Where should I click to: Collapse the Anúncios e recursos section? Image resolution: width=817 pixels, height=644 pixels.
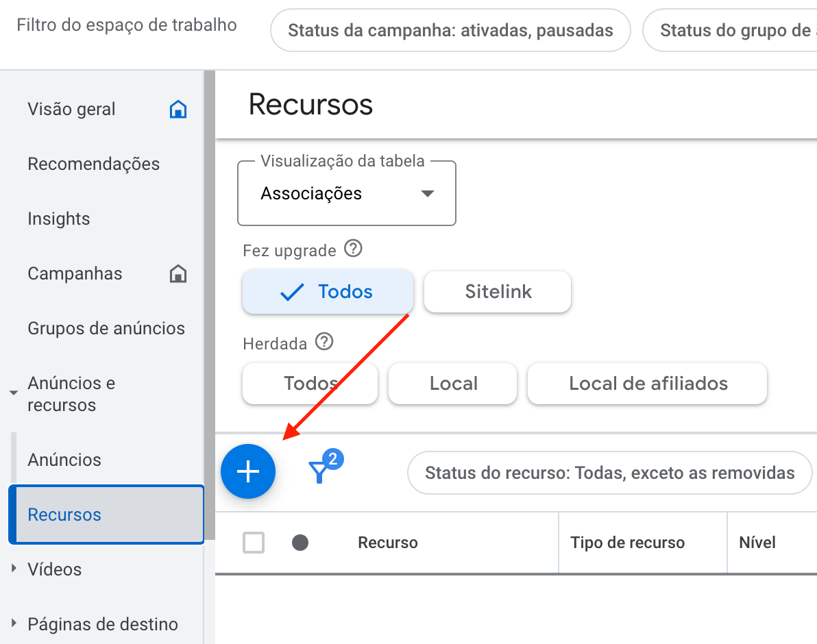(14, 393)
